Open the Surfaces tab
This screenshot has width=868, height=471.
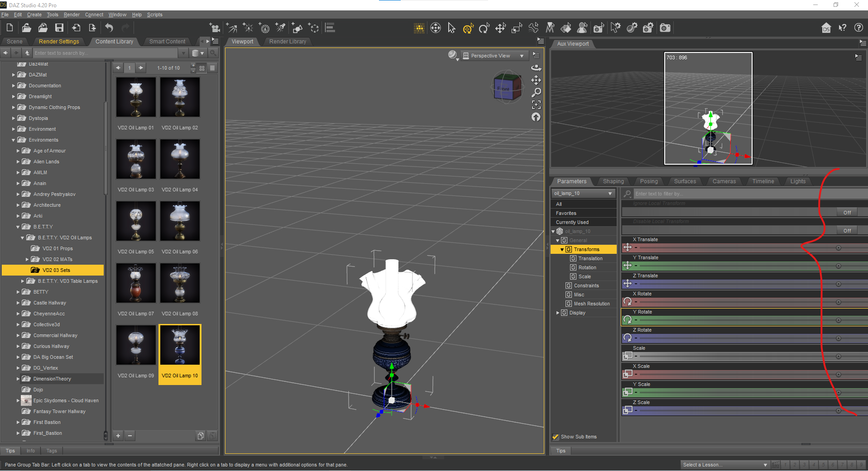coord(685,181)
